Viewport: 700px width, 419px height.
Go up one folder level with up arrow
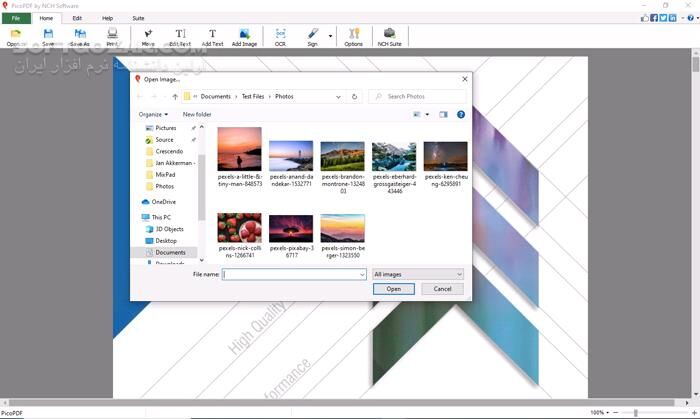pyautogui.click(x=175, y=97)
